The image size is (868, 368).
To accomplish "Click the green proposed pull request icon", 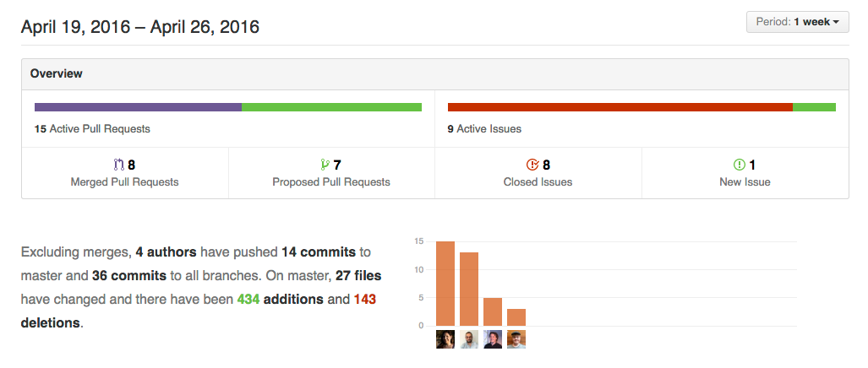I will click(325, 165).
